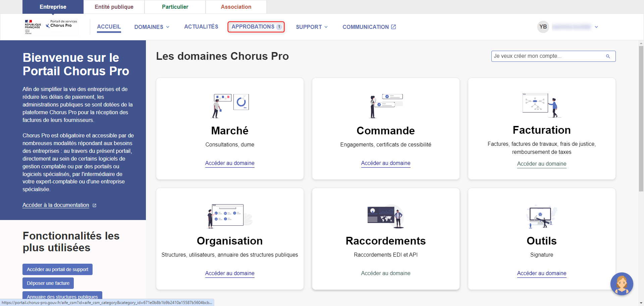Click the blurred user name text
The height and width of the screenshot is (306, 644).
(572, 27)
